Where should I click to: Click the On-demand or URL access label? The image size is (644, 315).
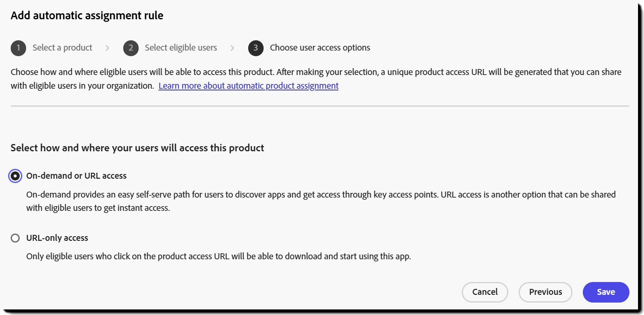[x=76, y=176]
